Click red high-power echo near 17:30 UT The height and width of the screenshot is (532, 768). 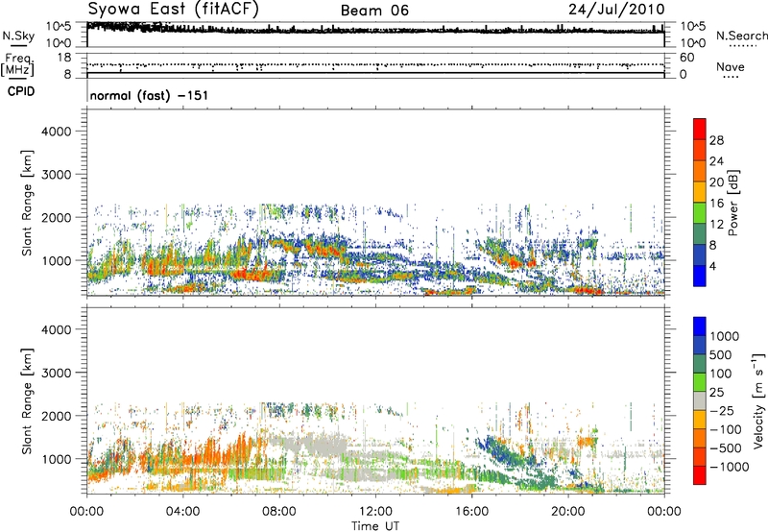click(x=515, y=264)
